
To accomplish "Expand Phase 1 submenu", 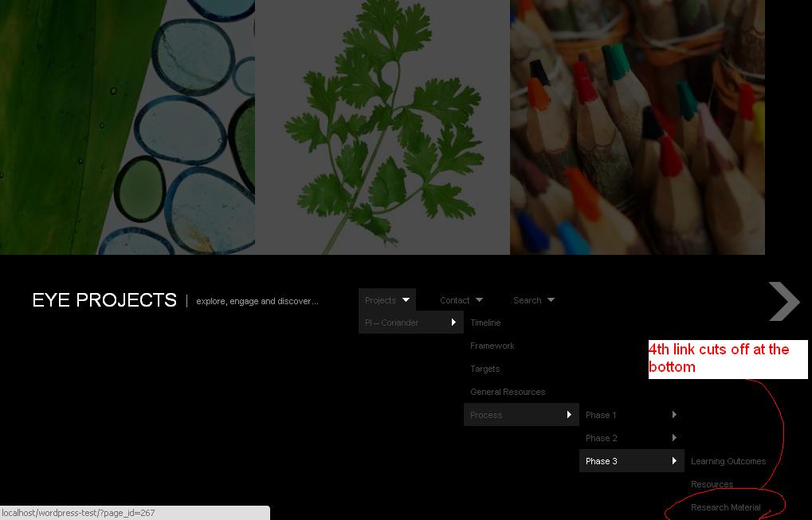I will [631, 415].
